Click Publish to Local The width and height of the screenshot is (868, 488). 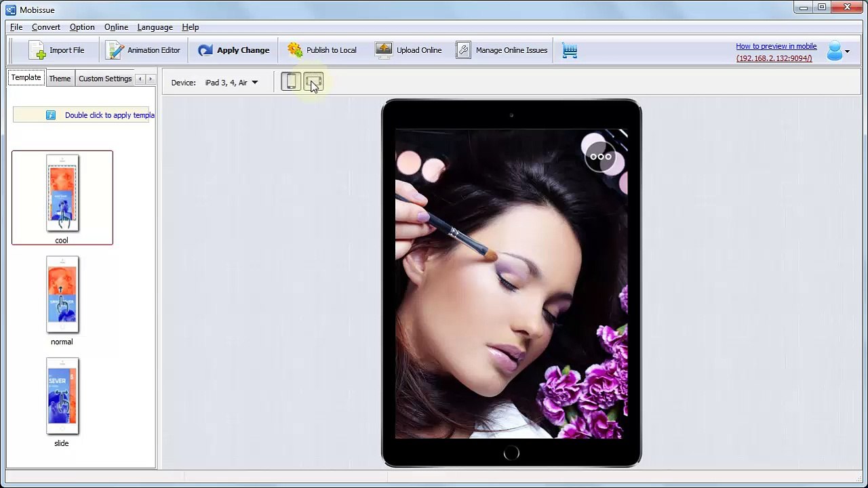point(322,50)
